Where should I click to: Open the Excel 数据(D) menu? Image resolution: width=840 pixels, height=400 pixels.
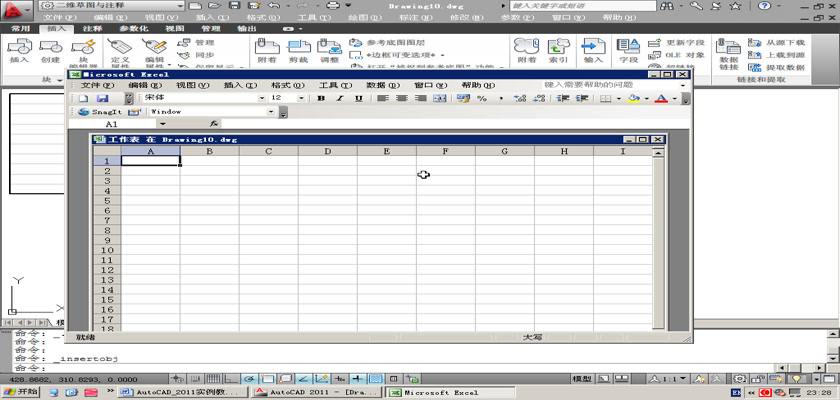pos(383,85)
